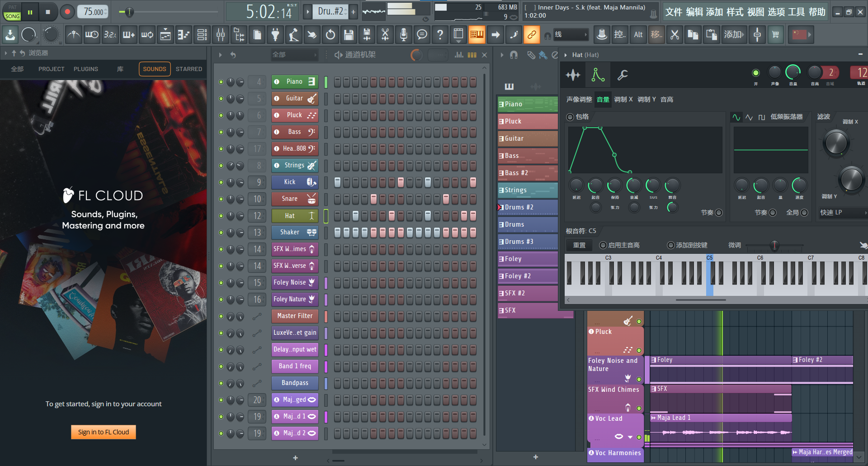Click the channel rack graph editor icon

(459, 55)
